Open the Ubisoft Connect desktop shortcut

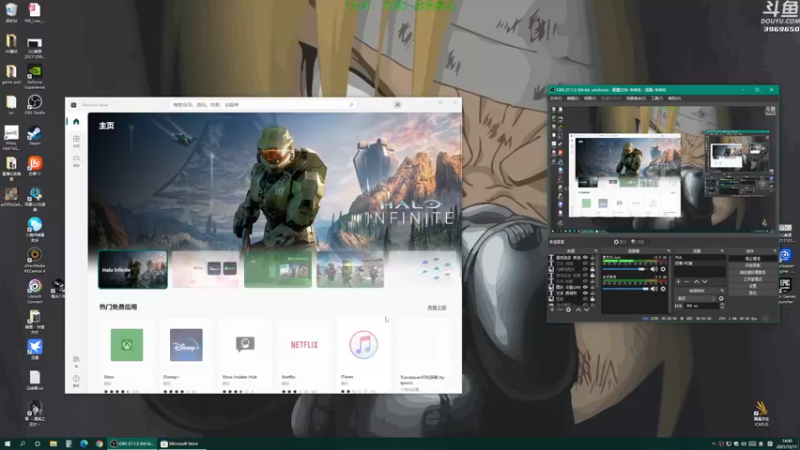coord(35,291)
